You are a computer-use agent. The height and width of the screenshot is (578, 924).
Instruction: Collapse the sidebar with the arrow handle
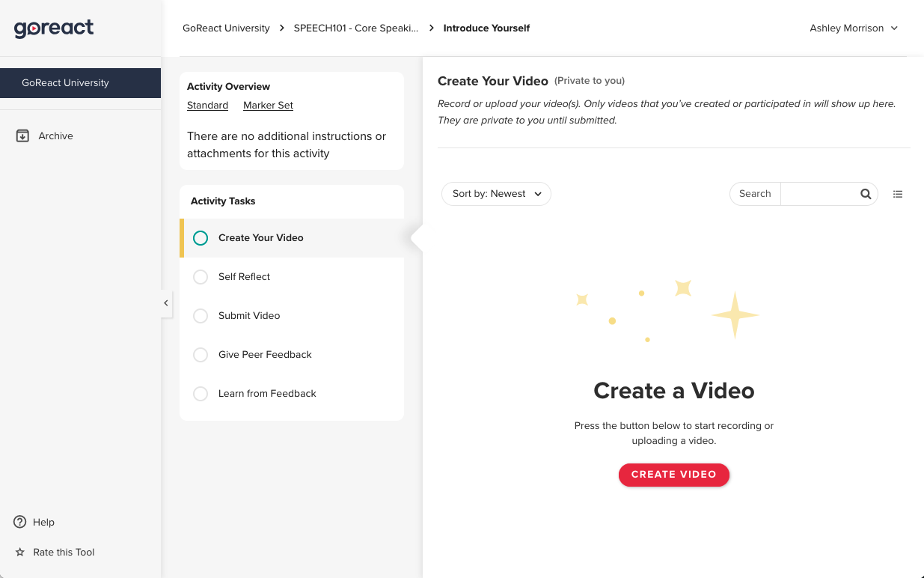point(166,303)
